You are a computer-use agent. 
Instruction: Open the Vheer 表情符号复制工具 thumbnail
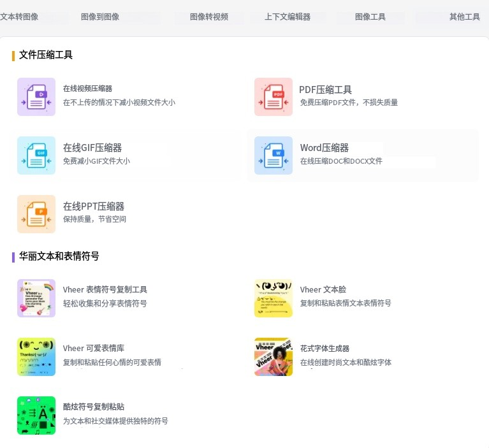click(x=36, y=298)
